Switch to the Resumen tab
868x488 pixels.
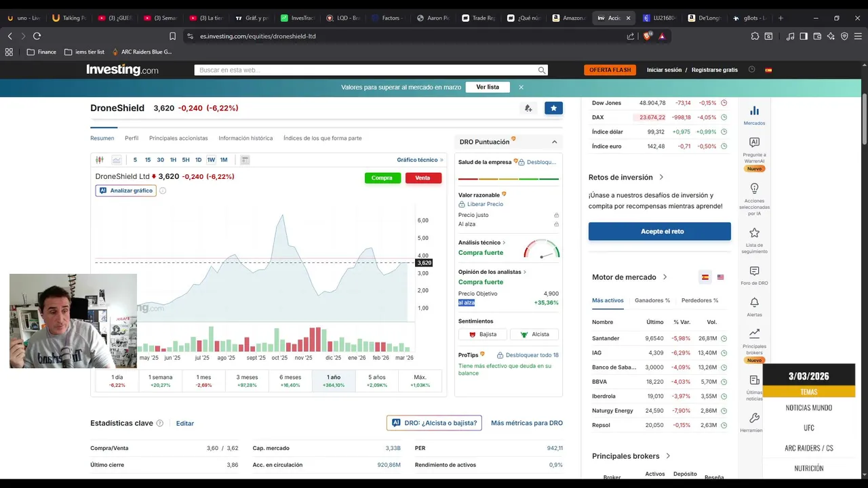point(102,138)
